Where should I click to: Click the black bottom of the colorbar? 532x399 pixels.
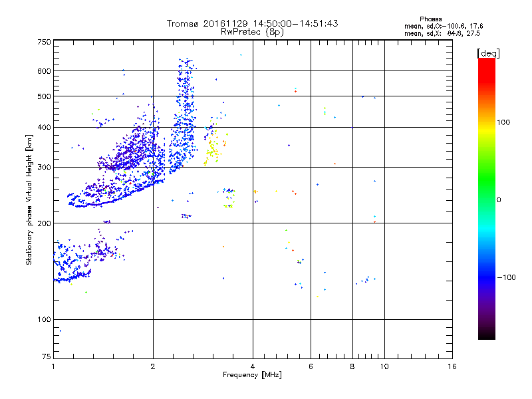point(487,334)
